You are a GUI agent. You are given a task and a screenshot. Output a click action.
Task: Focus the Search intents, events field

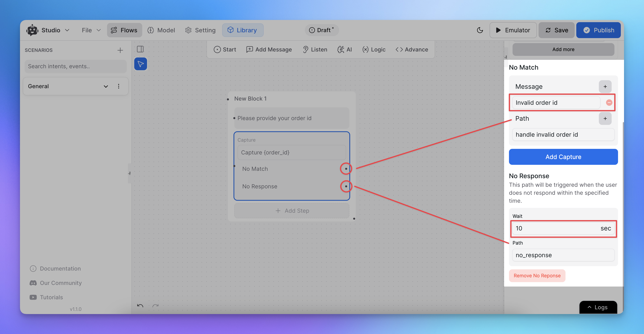(76, 66)
